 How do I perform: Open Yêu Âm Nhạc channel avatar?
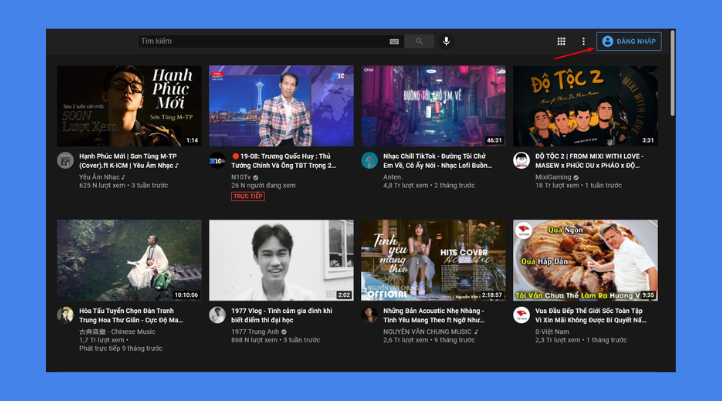[x=65, y=161]
